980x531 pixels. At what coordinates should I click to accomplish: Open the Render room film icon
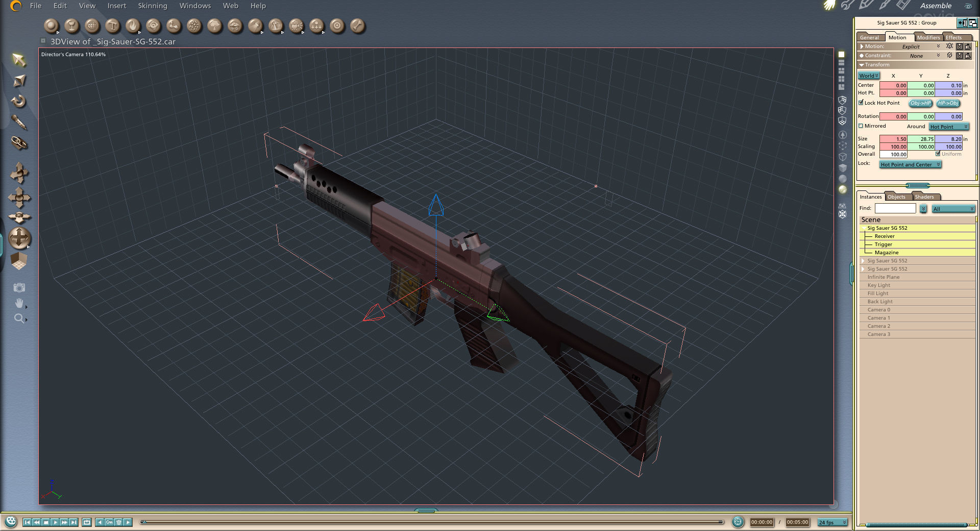[x=903, y=5]
